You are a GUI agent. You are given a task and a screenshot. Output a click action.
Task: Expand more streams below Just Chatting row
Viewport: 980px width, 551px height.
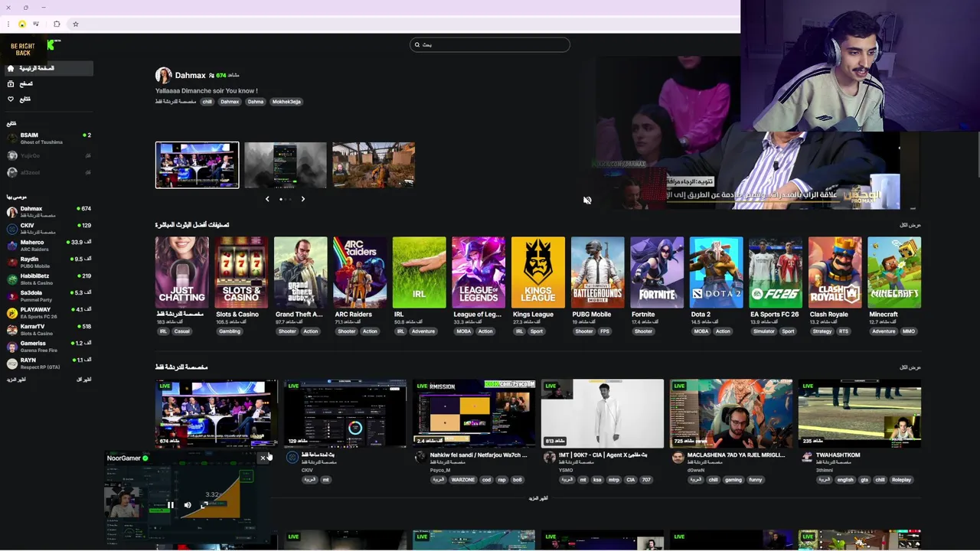(x=538, y=498)
